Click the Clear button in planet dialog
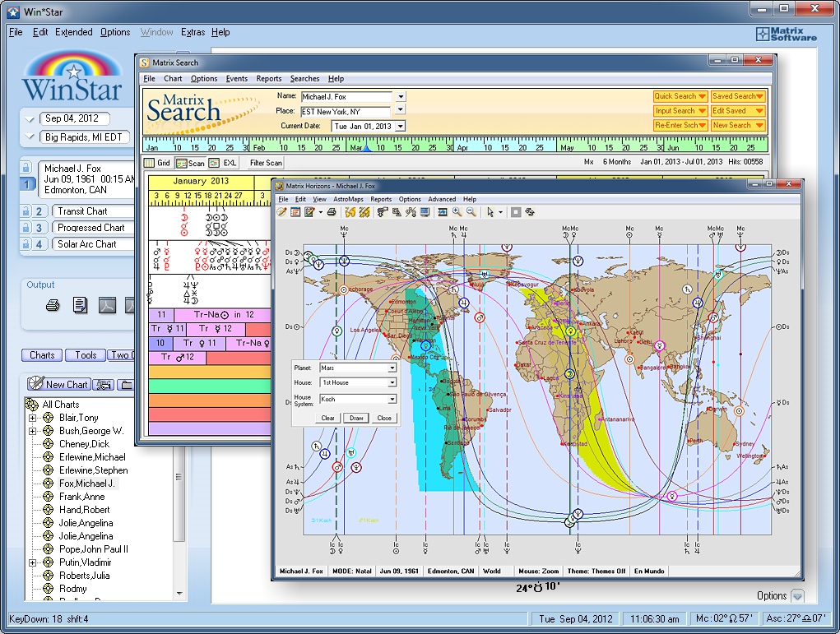This screenshot has height=634, width=840. coord(328,419)
